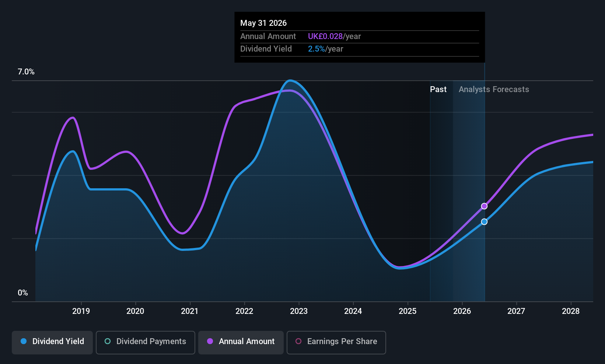Click the 2.5% Dividend Yield tooltip value
Viewport: 605px width, 364px height.
[317, 49]
